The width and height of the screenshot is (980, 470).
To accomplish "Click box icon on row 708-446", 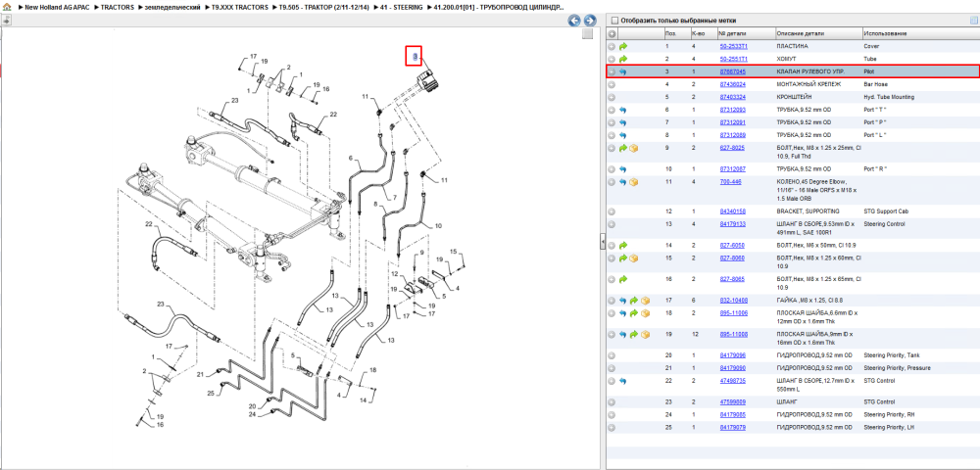I will tap(634, 181).
